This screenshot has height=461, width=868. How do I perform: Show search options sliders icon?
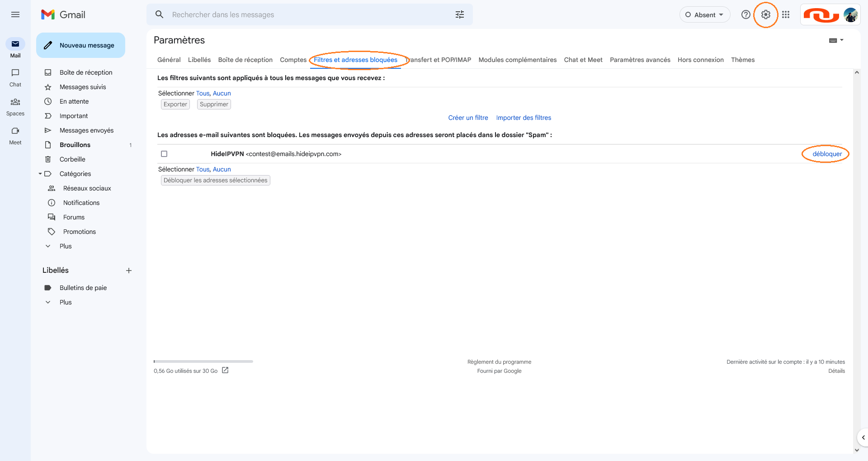(460, 14)
